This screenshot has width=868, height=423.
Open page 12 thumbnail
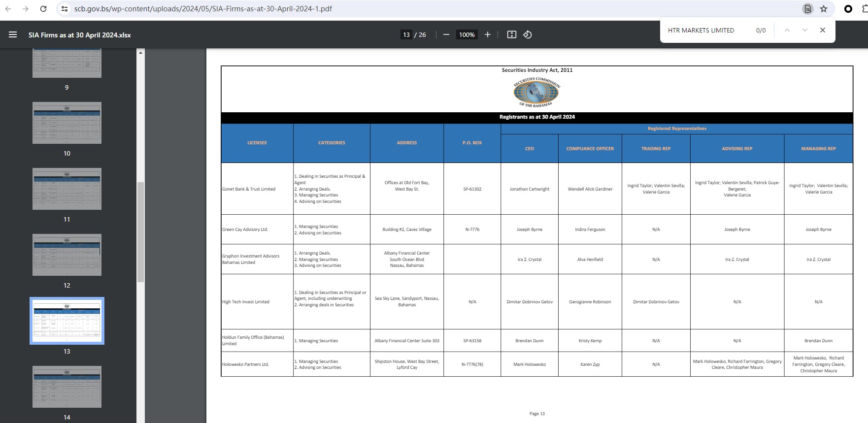67,255
